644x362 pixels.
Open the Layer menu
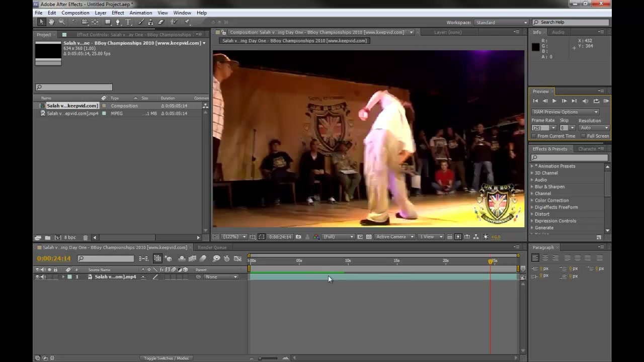pyautogui.click(x=101, y=13)
